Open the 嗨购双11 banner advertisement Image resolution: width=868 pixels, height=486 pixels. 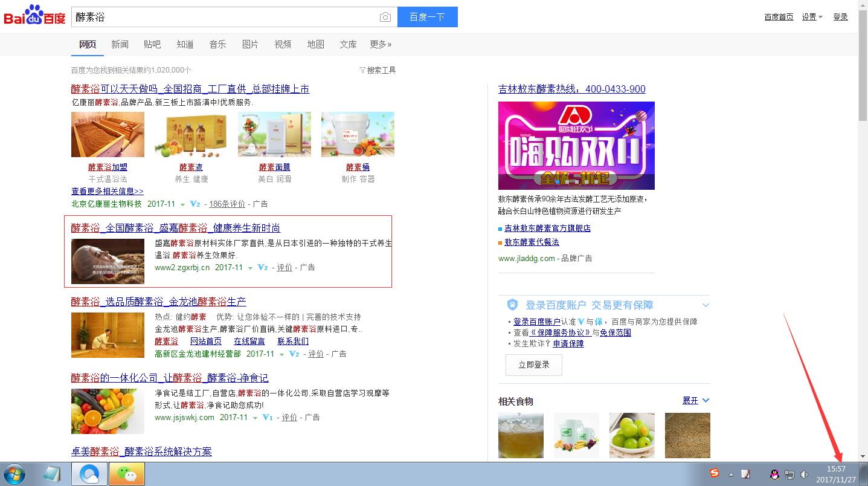(576, 146)
